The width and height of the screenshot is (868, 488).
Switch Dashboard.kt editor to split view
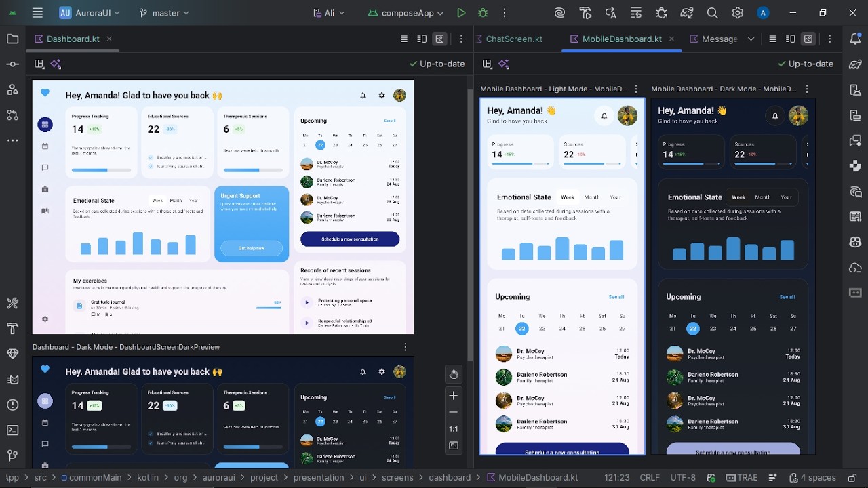422,39
